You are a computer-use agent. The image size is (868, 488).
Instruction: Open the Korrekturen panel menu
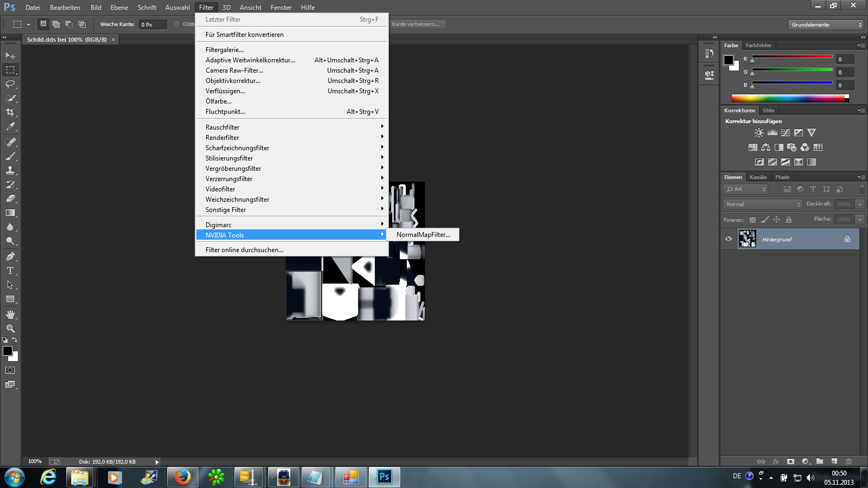tap(861, 111)
